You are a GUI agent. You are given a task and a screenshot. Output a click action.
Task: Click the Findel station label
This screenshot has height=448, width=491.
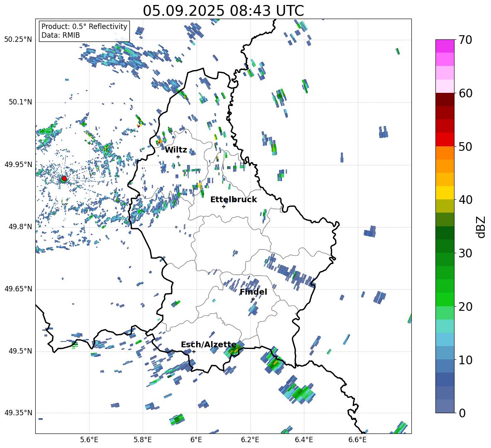[x=253, y=292]
